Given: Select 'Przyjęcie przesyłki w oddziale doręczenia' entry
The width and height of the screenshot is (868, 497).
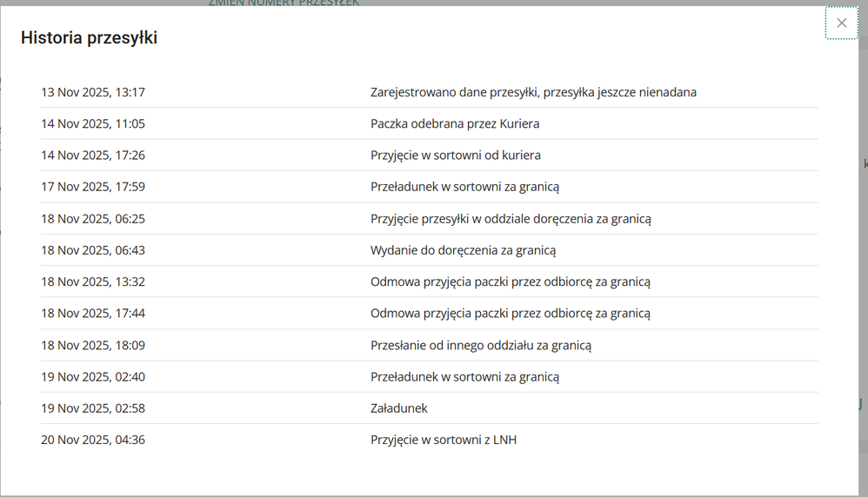Looking at the screenshot, I should (x=511, y=219).
